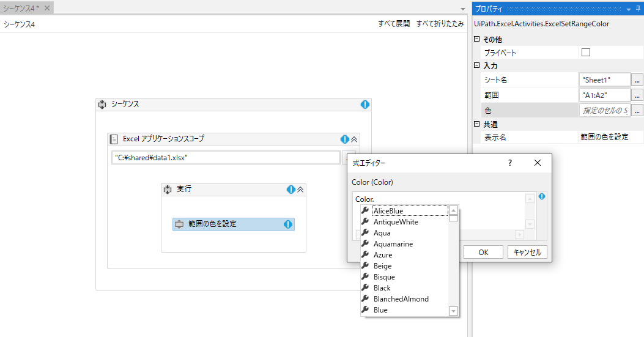Select the 範囲の色を設定 activity
Image resolution: width=644 pixels, height=337 pixels.
pyautogui.click(x=233, y=224)
